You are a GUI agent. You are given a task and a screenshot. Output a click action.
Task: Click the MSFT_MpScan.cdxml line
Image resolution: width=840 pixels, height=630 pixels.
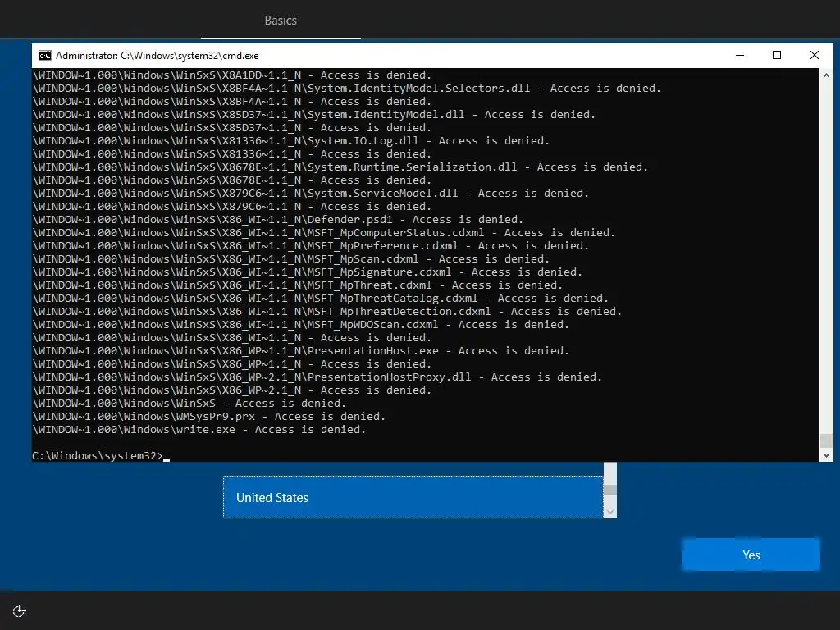291,258
